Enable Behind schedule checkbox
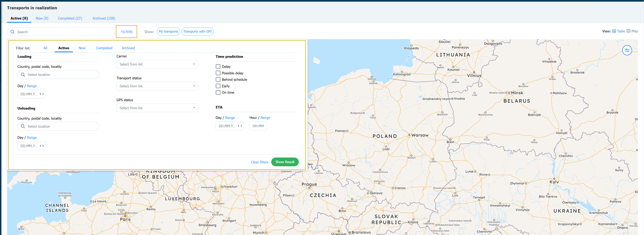644x235 pixels. click(218, 80)
